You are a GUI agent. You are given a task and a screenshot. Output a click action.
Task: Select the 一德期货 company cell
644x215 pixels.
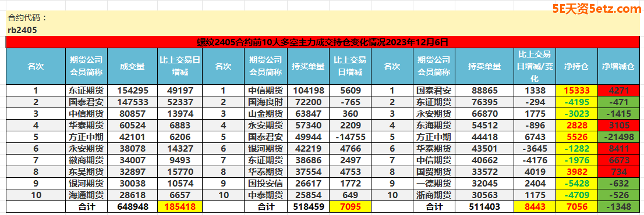434,184
